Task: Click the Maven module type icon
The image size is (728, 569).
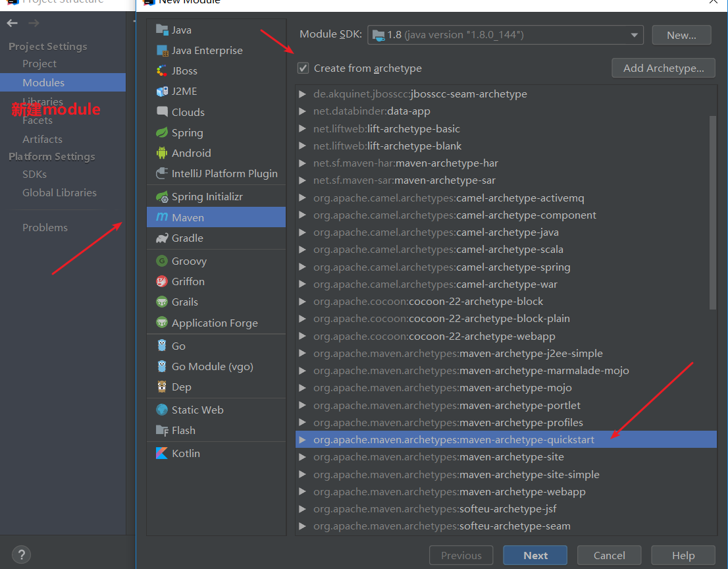Action: [x=162, y=217]
